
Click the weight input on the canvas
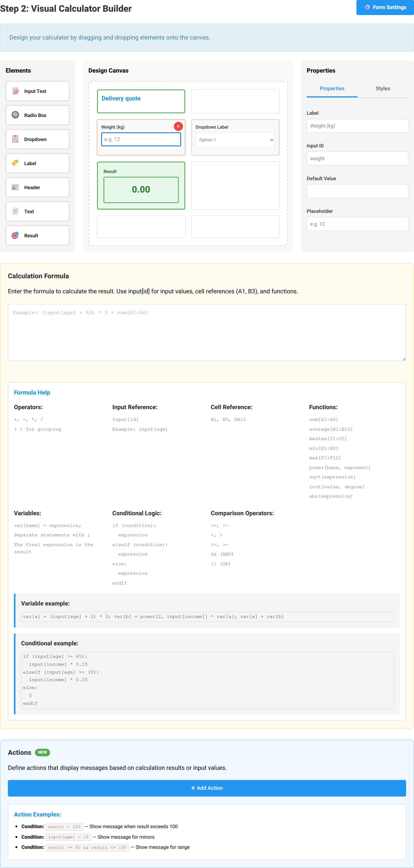[141, 139]
